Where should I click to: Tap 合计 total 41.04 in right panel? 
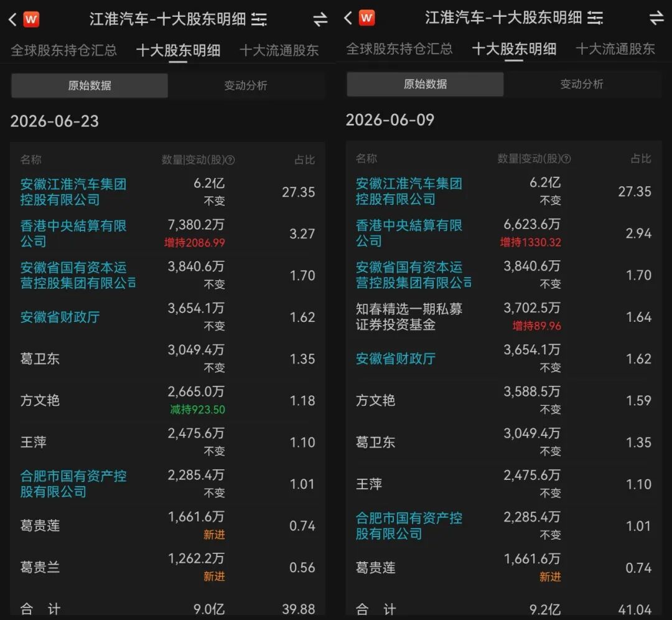click(x=635, y=609)
